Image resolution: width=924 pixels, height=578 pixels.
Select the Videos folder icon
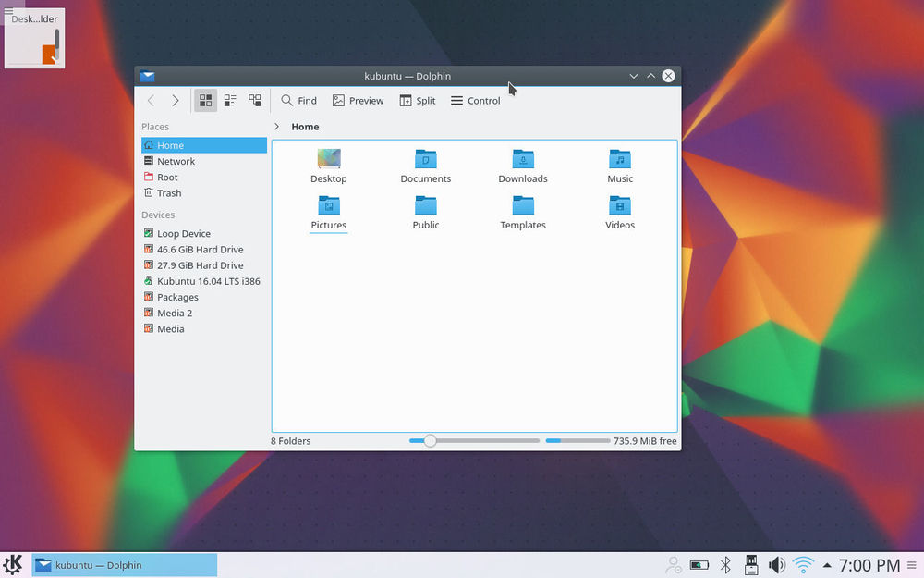(620, 206)
